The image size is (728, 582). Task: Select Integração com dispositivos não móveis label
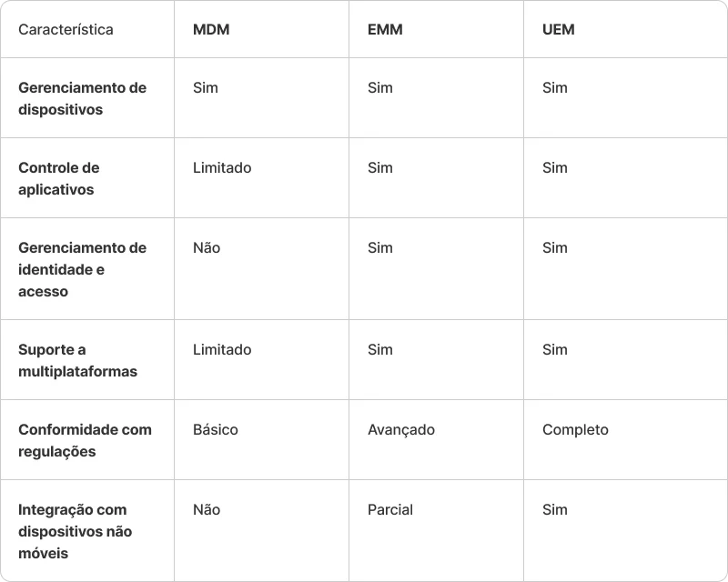click(74, 531)
